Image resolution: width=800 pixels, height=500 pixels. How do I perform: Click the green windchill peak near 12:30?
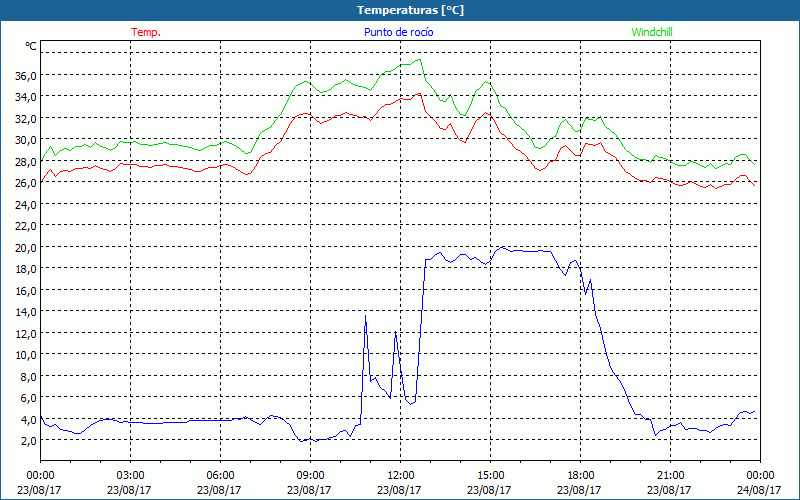419,60
